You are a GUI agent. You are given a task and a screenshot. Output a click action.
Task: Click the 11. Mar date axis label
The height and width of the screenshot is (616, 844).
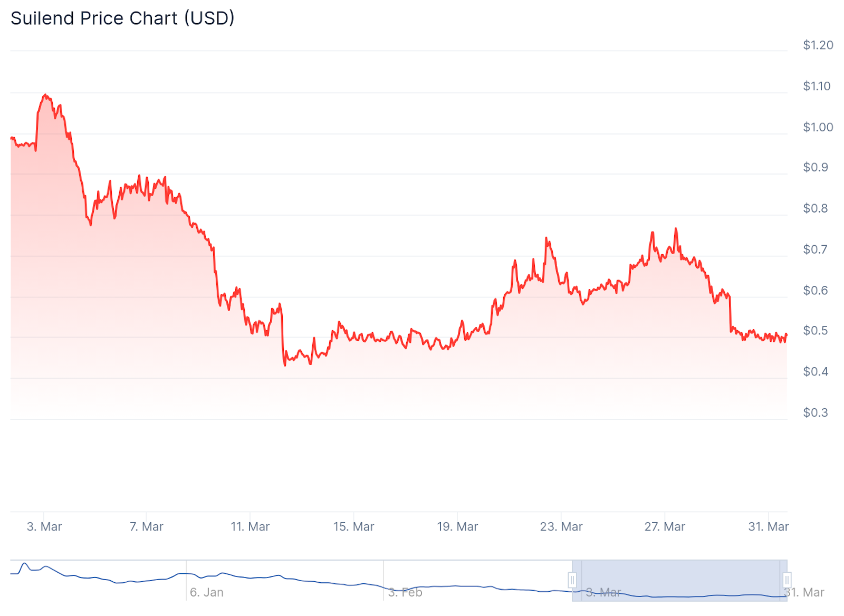tap(250, 526)
